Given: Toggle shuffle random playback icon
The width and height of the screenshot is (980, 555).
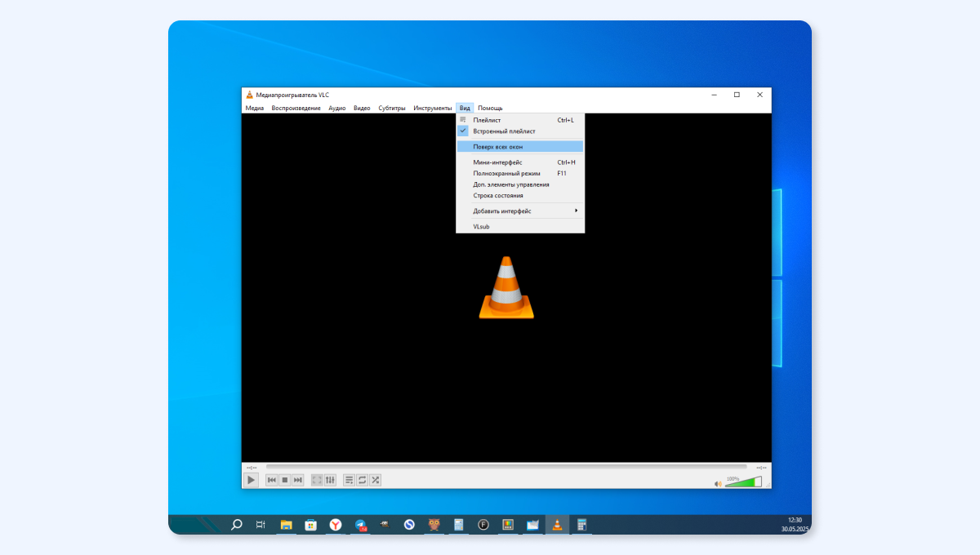Looking at the screenshot, I should (375, 480).
